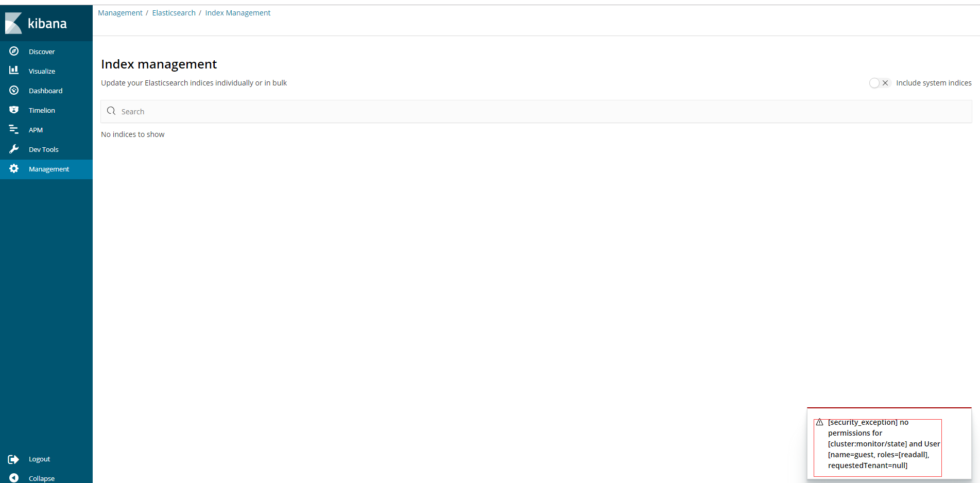Click the Index management heading

pyautogui.click(x=159, y=64)
